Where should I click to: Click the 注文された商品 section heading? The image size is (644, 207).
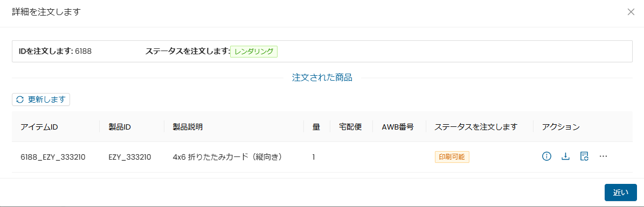(x=322, y=78)
